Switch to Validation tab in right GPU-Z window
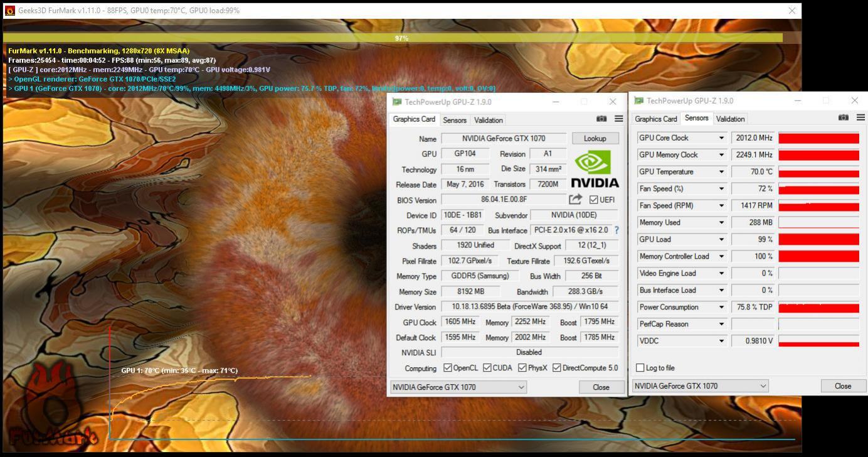 pyautogui.click(x=731, y=119)
